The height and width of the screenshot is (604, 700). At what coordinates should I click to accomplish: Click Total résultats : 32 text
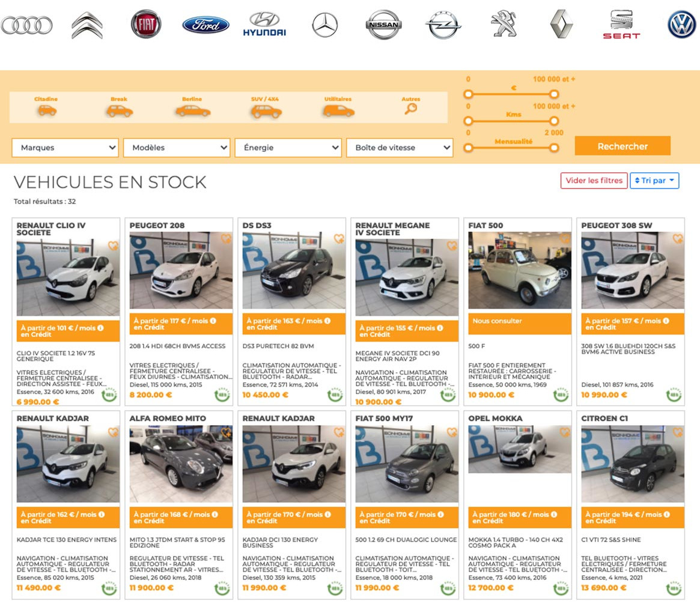point(44,201)
